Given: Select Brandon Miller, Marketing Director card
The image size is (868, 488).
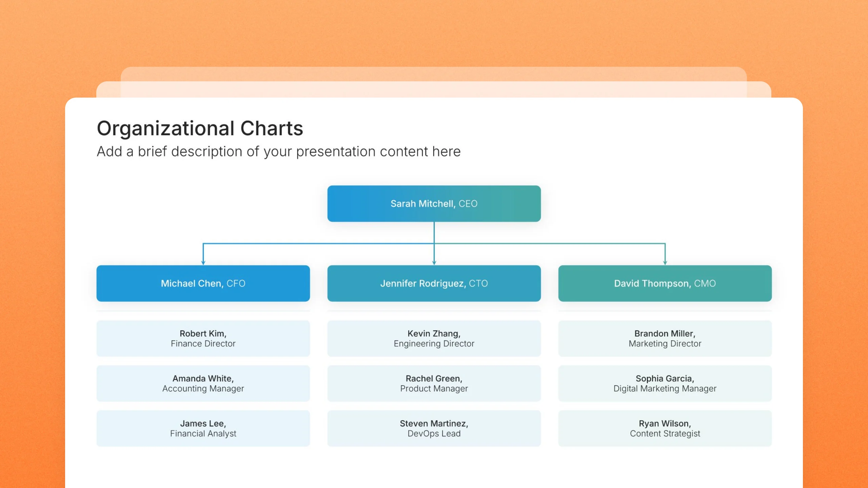Looking at the screenshot, I should click(x=665, y=339).
